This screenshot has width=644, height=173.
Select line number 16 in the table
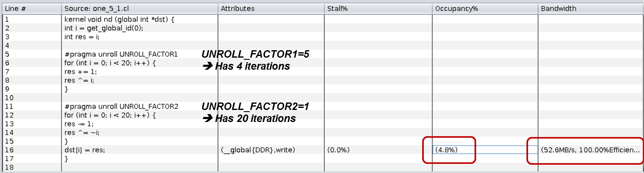(x=8, y=150)
